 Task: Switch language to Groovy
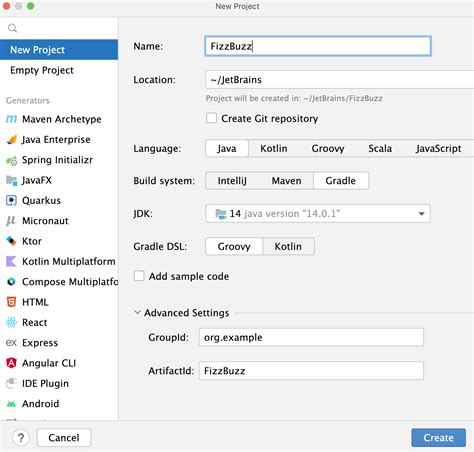click(328, 148)
